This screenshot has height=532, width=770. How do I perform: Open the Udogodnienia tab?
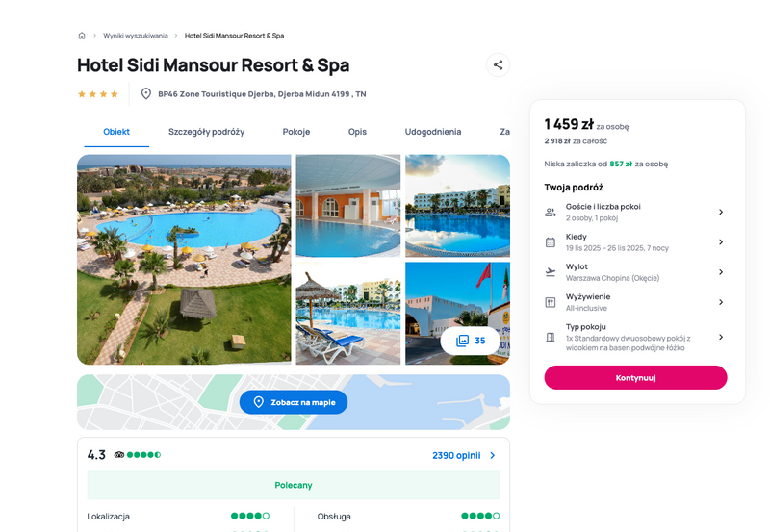tap(432, 132)
